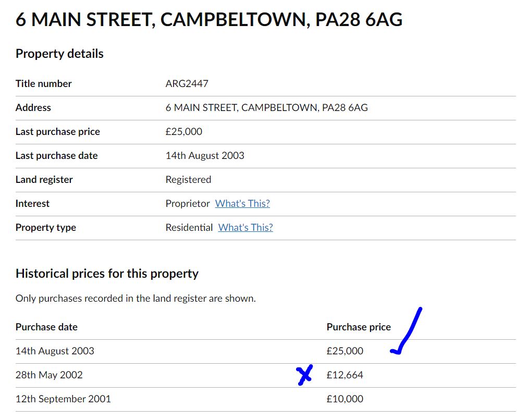528x420 pixels.
Task: Select the title number ARG2447
Action: [x=187, y=83]
